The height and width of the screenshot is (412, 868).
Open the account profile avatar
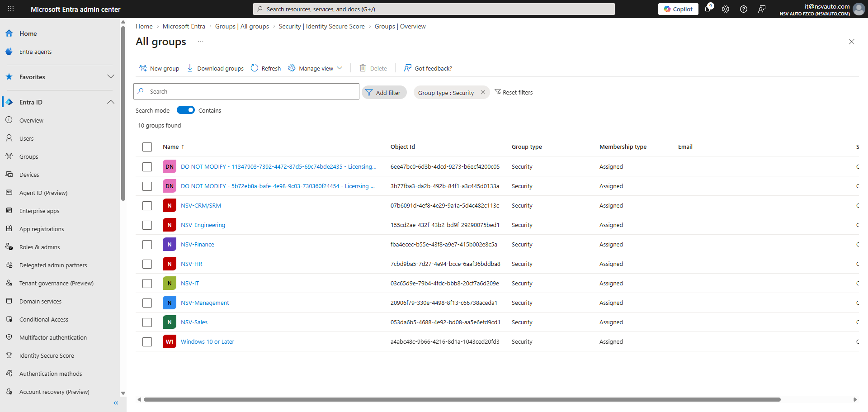pos(859,9)
